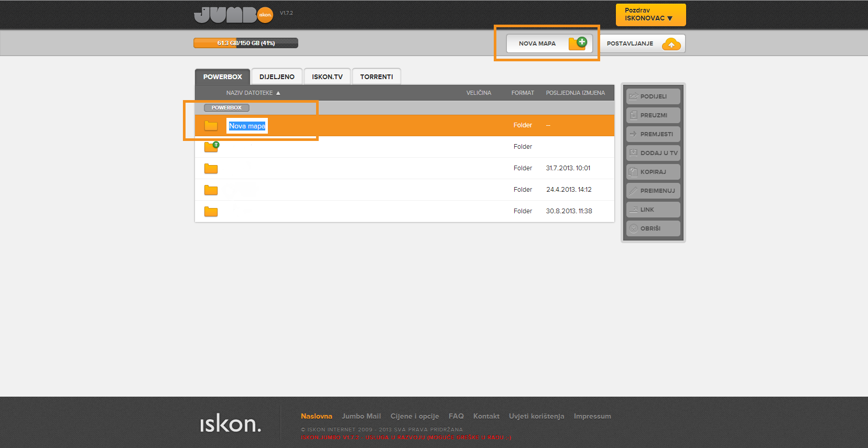The height and width of the screenshot is (448, 868).
Task: Open the ISKON.TV tab
Action: (x=327, y=77)
